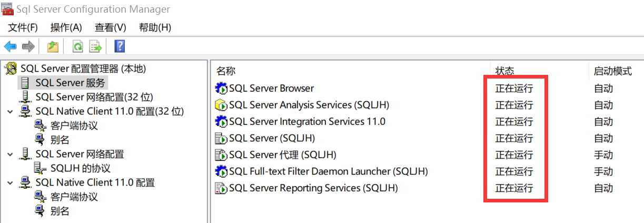Click 正在运行 status of SQL Server Browser
Screen dimensions: 644x223
pos(514,88)
